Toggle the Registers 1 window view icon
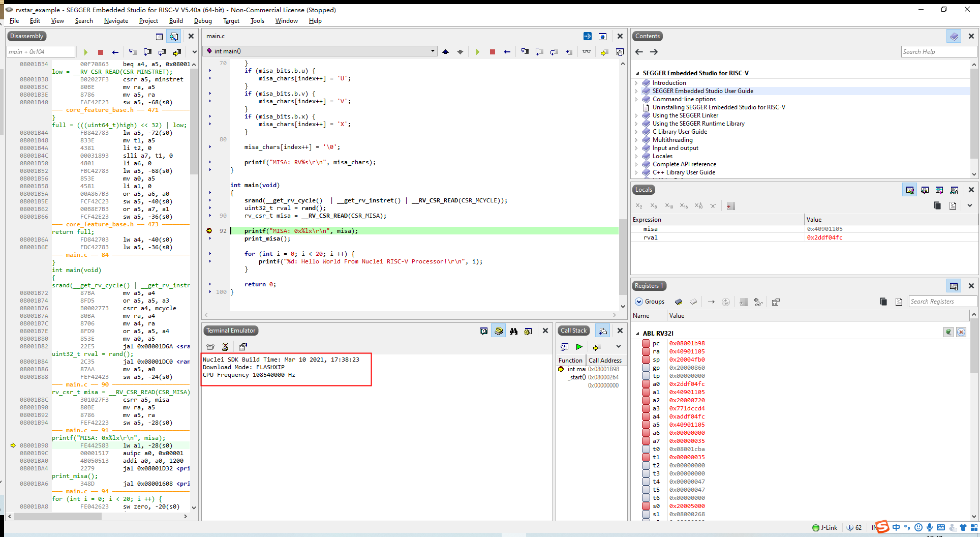Image resolution: width=980 pixels, height=537 pixels. pos(954,286)
